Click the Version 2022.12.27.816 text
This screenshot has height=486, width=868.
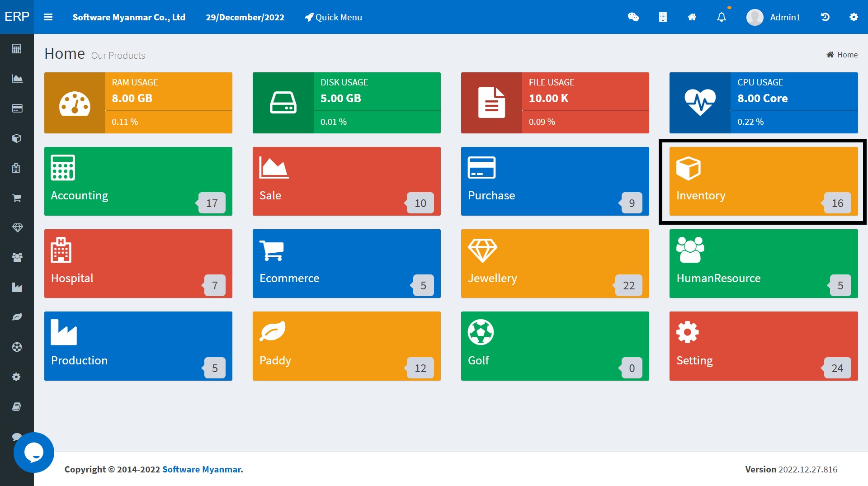tap(791, 469)
